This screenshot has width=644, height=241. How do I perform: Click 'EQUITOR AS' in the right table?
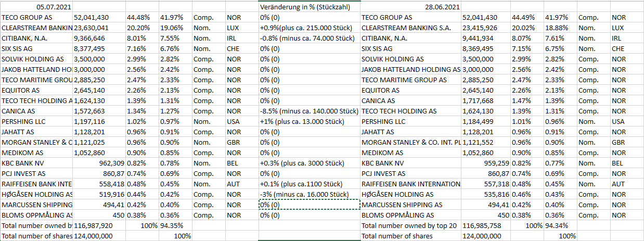[x=410, y=90]
